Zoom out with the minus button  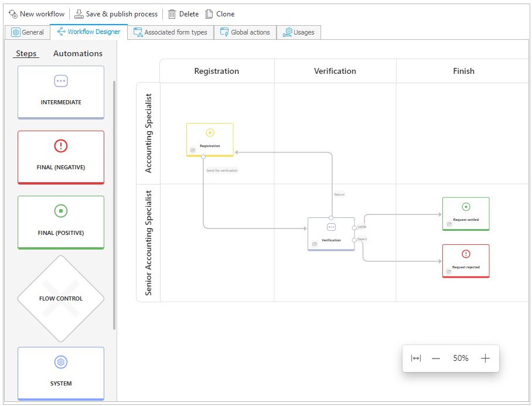[x=436, y=359]
